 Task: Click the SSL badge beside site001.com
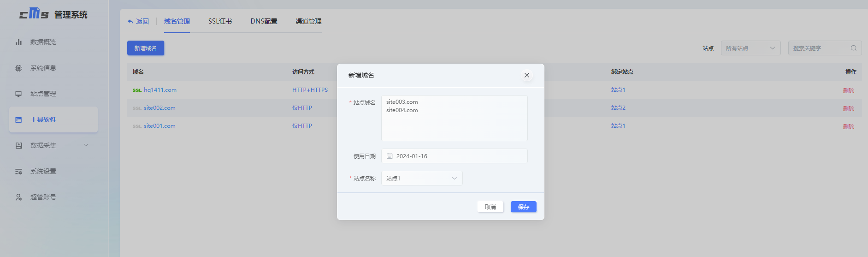(137, 126)
